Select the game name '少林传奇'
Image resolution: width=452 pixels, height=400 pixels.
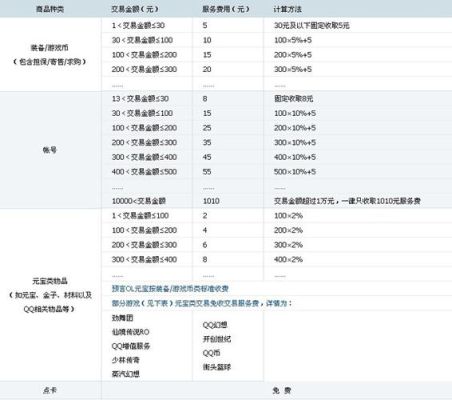click(x=126, y=360)
